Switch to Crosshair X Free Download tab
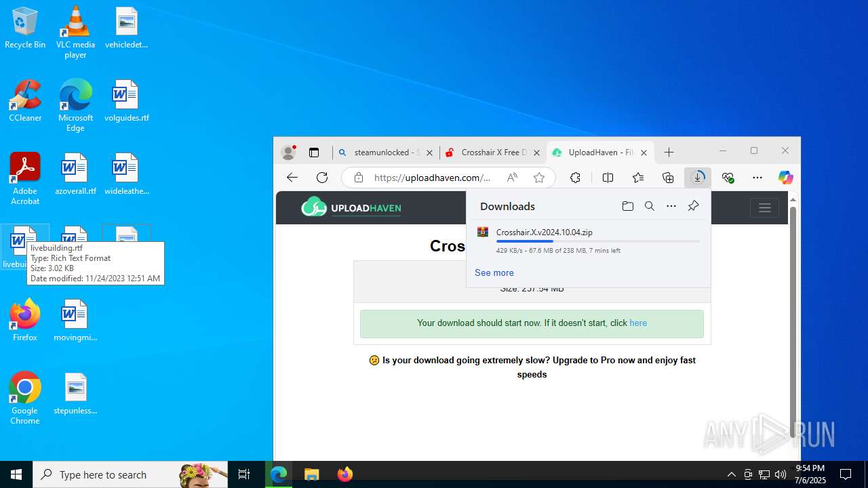The width and height of the screenshot is (868, 488). point(492,152)
